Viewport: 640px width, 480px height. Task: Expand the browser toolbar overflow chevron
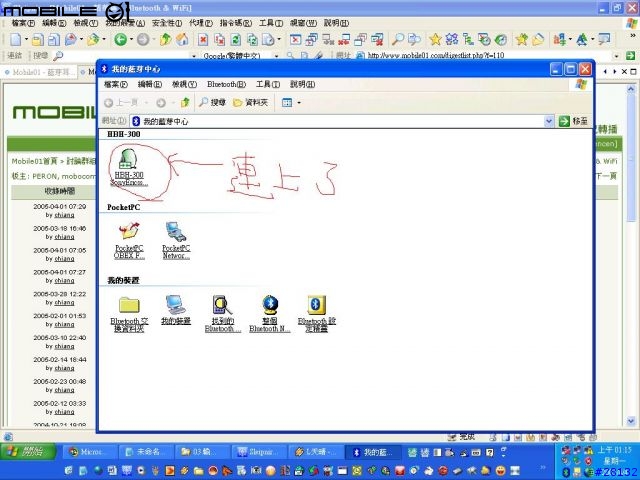(632, 37)
